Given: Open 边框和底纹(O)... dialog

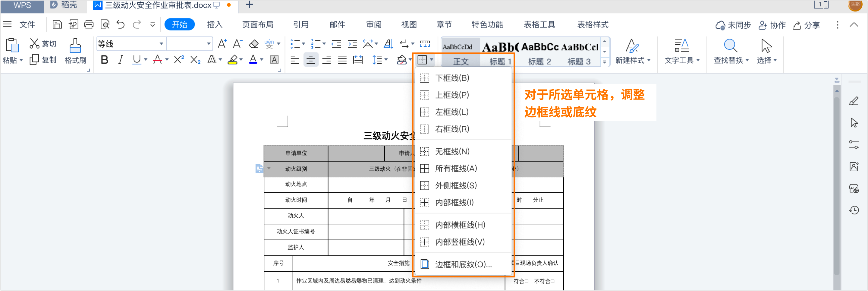Looking at the screenshot, I should click(463, 264).
